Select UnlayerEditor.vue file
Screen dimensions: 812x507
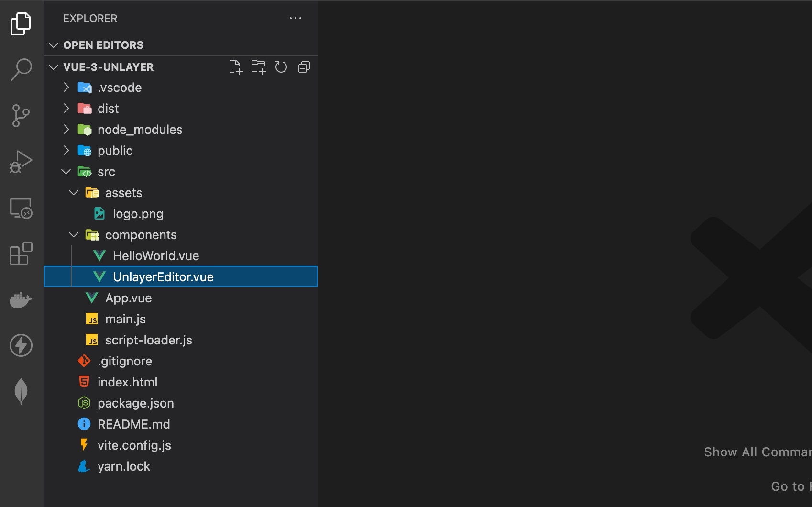click(181, 277)
